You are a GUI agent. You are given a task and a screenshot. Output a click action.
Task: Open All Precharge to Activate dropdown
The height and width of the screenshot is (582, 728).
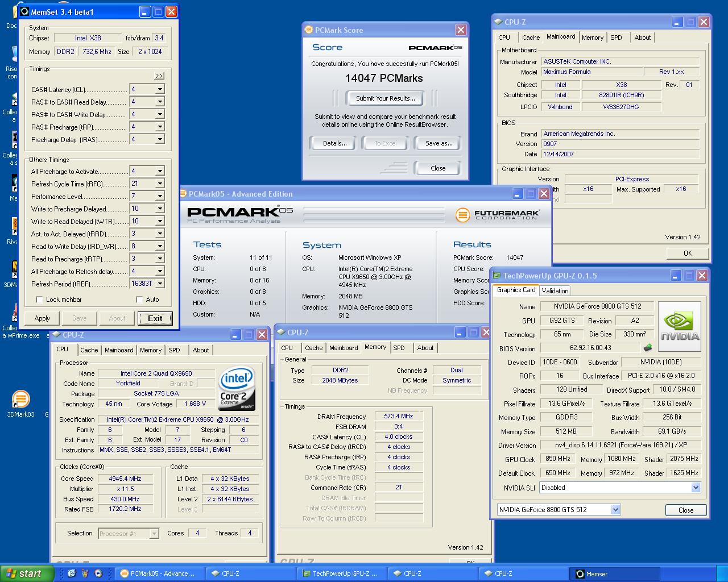point(160,171)
